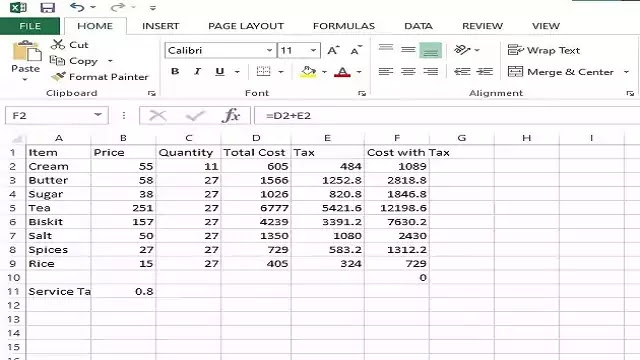
Task: Click Increase Font Size icon
Action: 333,50
